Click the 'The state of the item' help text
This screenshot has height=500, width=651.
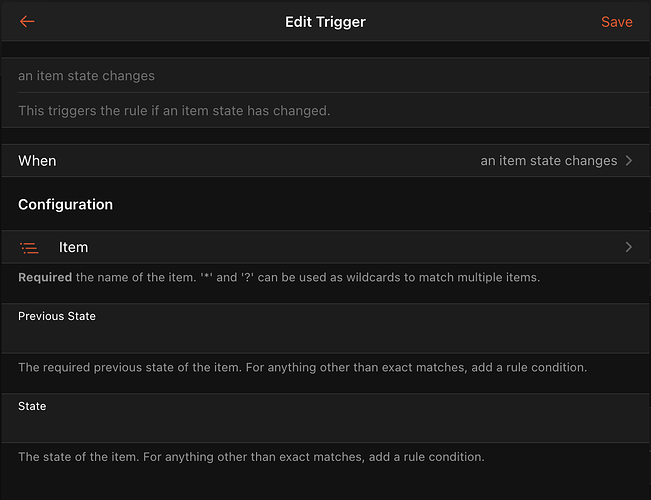tap(251, 457)
